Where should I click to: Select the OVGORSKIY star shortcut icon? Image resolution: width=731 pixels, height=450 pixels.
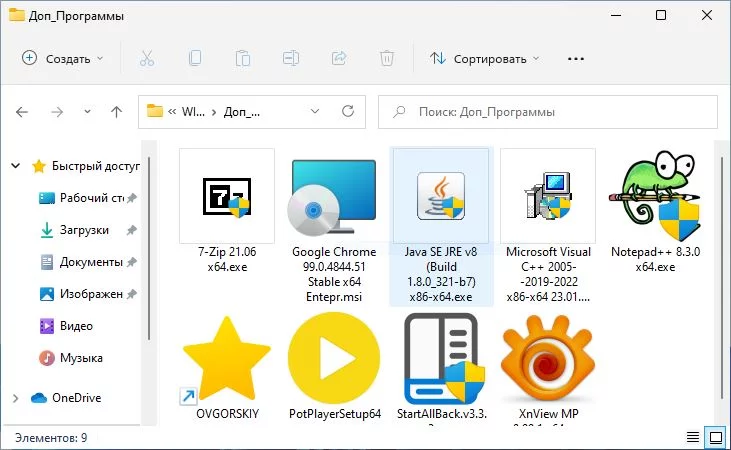coord(227,359)
